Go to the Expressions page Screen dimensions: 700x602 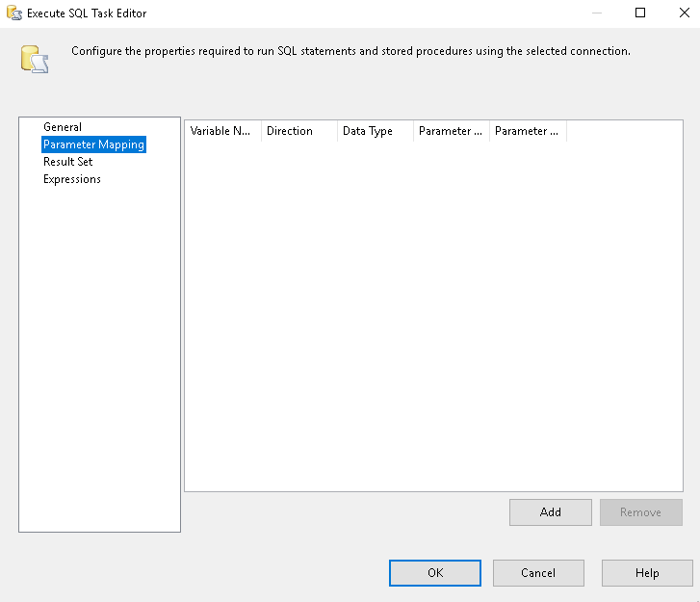pyautogui.click(x=71, y=179)
